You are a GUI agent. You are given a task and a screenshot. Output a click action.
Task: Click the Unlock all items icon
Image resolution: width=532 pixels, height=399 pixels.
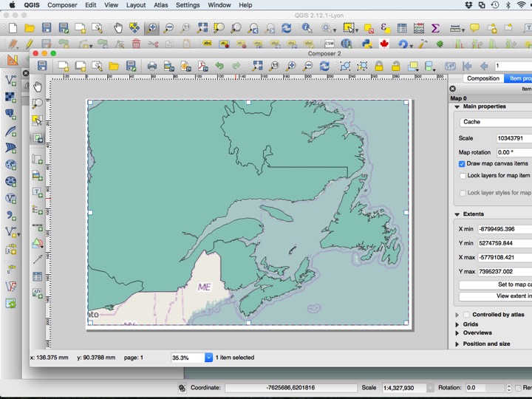coord(395,66)
